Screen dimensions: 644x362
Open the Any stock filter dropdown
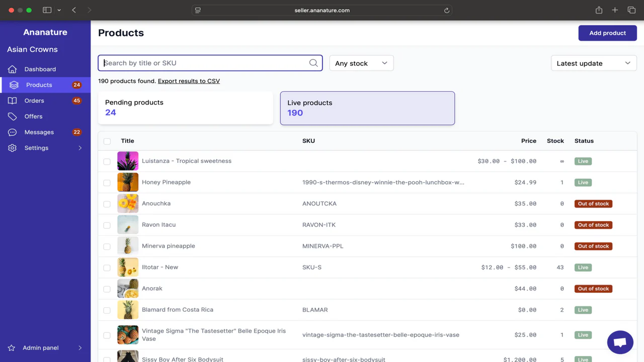(x=361, y=63)
